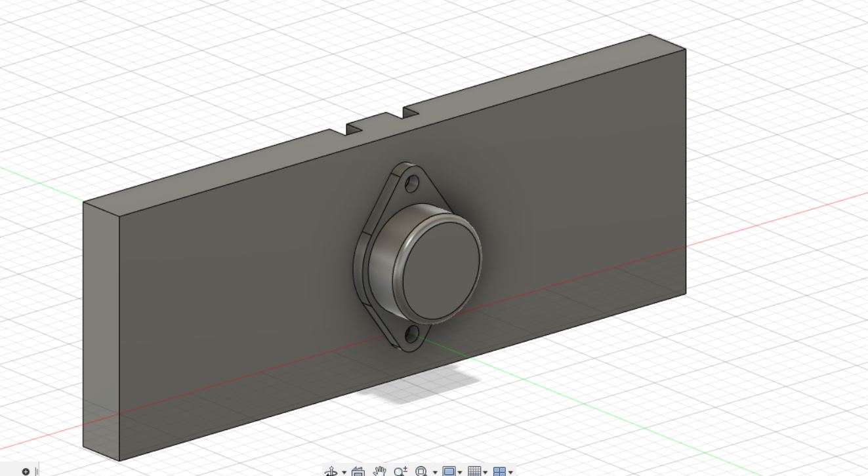Open the Grid and Snaps settings icon
Viewport: 868px width, 476px height.
coord(474,471)
